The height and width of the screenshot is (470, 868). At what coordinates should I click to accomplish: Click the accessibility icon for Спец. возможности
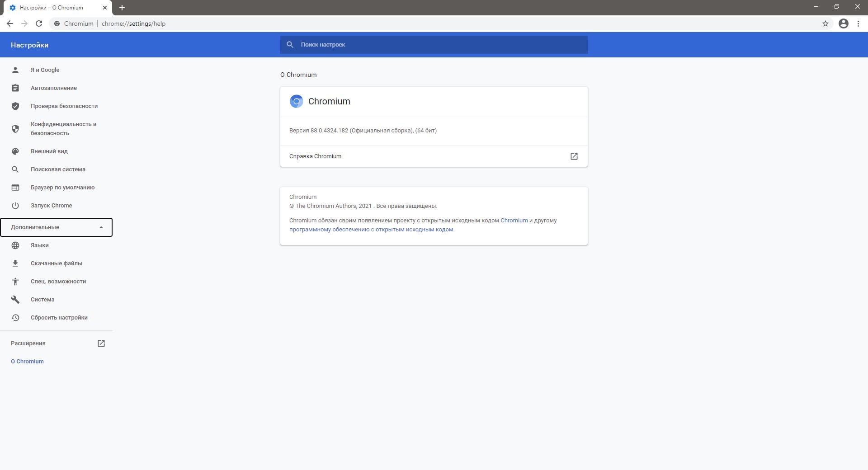(15, 281)
